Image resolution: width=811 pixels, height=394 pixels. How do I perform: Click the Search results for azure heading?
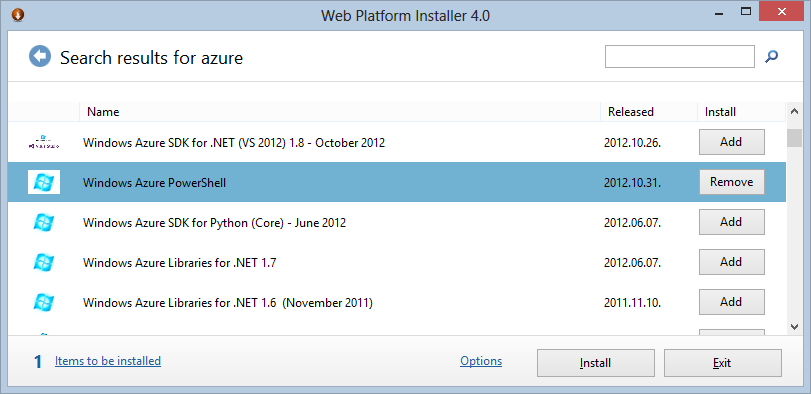pos(152,57)
